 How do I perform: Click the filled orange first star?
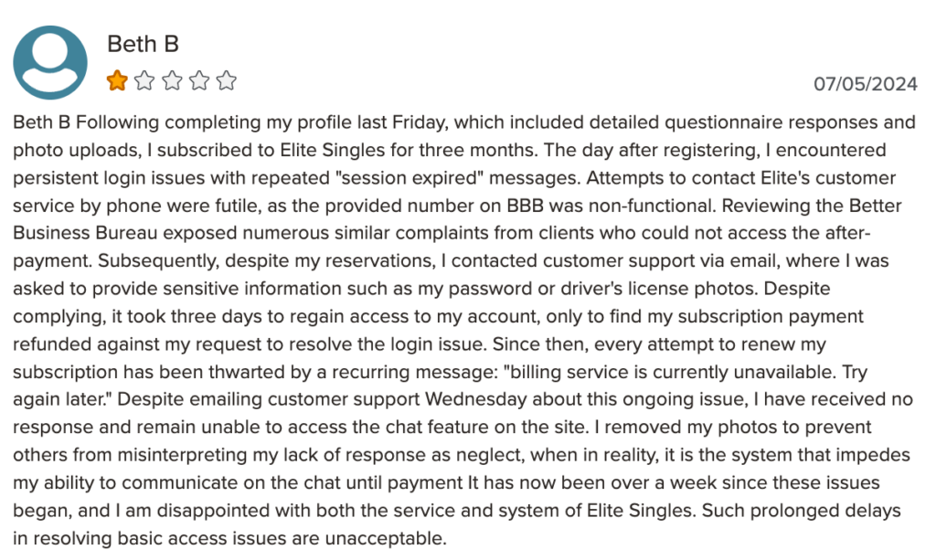click(117, 80)
